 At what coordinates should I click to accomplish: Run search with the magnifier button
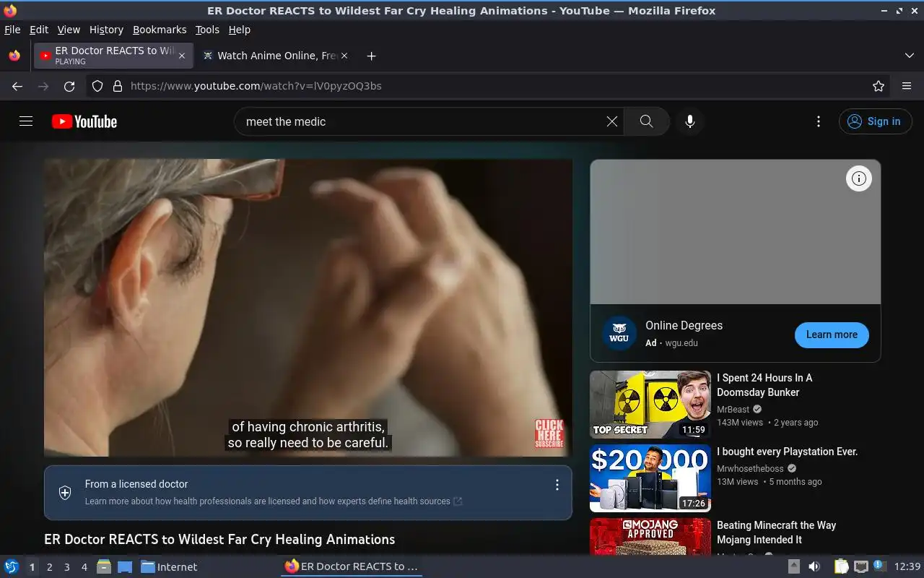(647, 121)
